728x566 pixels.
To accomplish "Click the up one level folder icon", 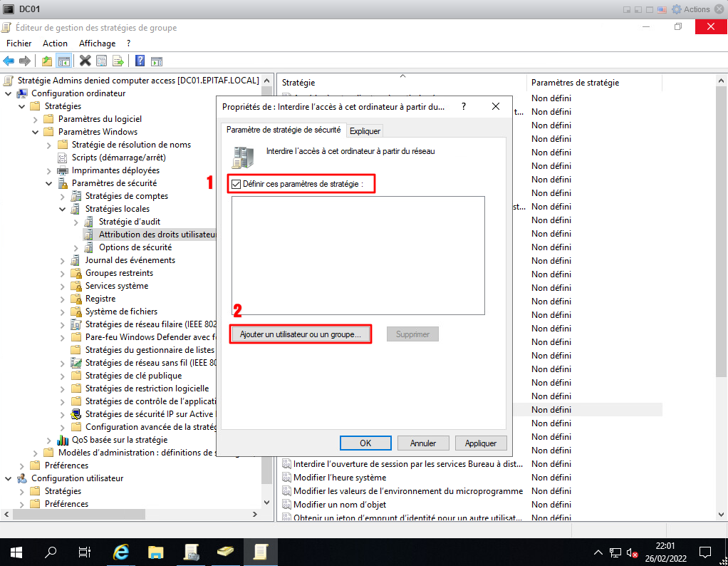I will click(47, 61).
